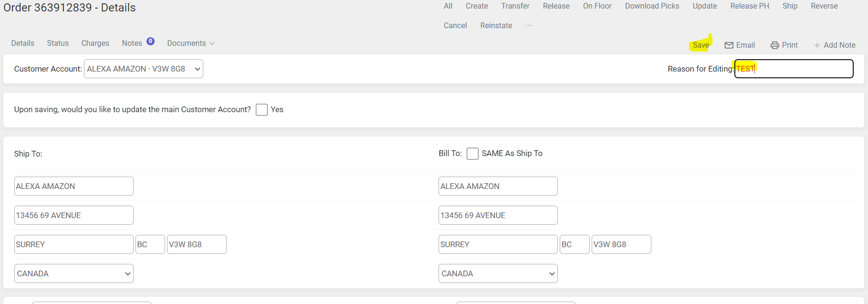868x304 pixels.
Task: Select the Bill To street address field
Action: 498,215
